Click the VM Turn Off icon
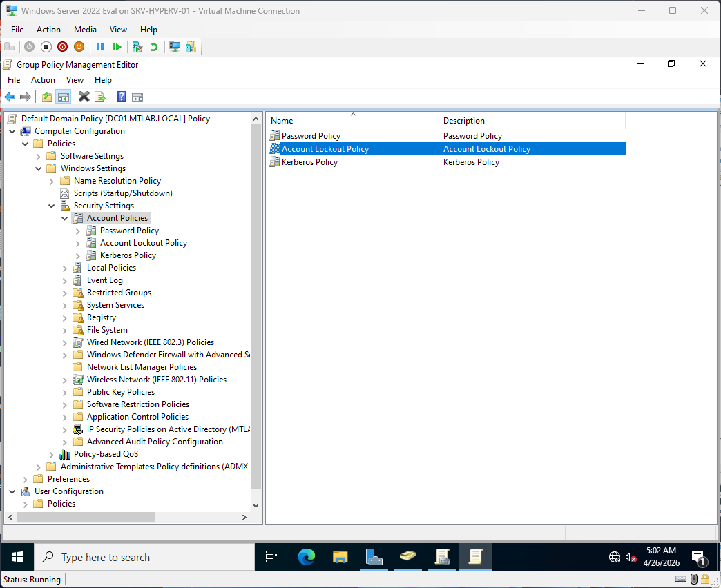The image size is (721, 588). (x=46, y=47)
